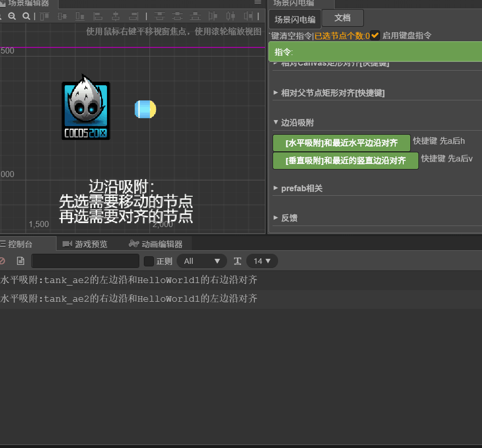Screen dimensions: 482x448
Task: Click the align horizontal centers icon
Action: pyautogui.click(x=116, y=16)
